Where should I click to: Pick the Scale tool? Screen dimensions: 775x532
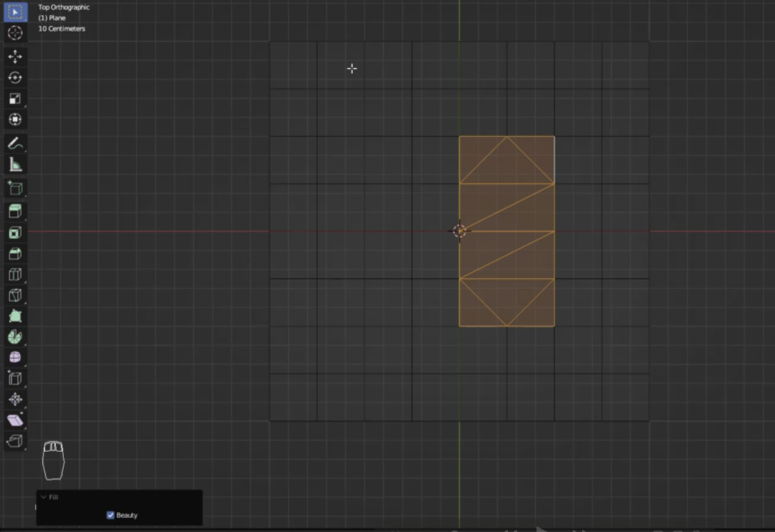coord(15,99)
